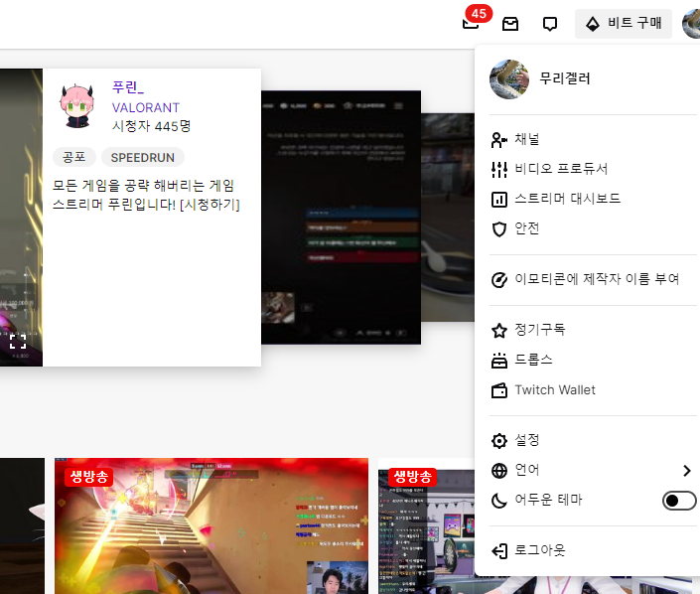Open the 채널 menu entry
The height and width of the screenshot is (594, 700).
click(x=593, y=139)
